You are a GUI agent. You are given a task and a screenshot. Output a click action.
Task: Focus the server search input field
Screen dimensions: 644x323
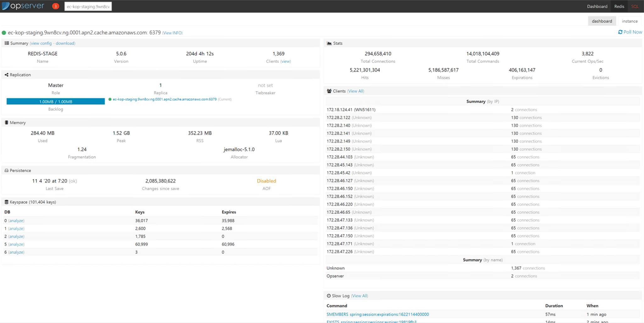tap(88, 7)
